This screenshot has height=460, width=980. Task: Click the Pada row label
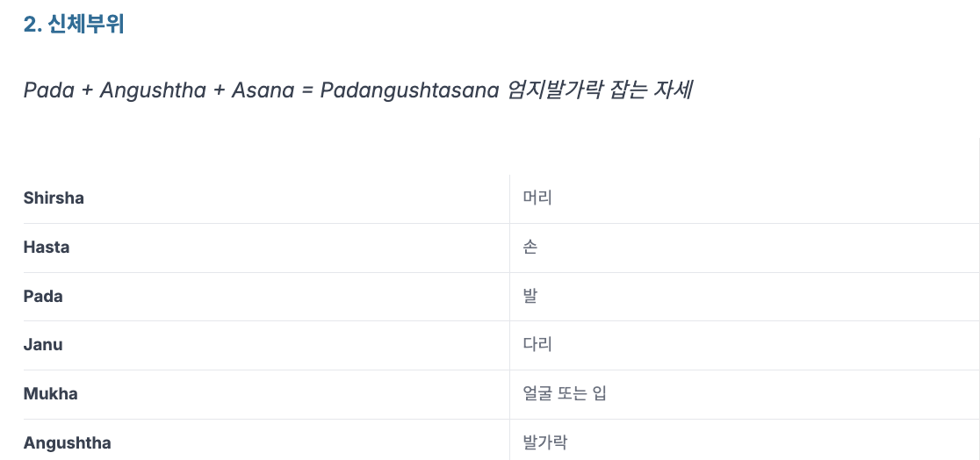click(x=43, y=296)
